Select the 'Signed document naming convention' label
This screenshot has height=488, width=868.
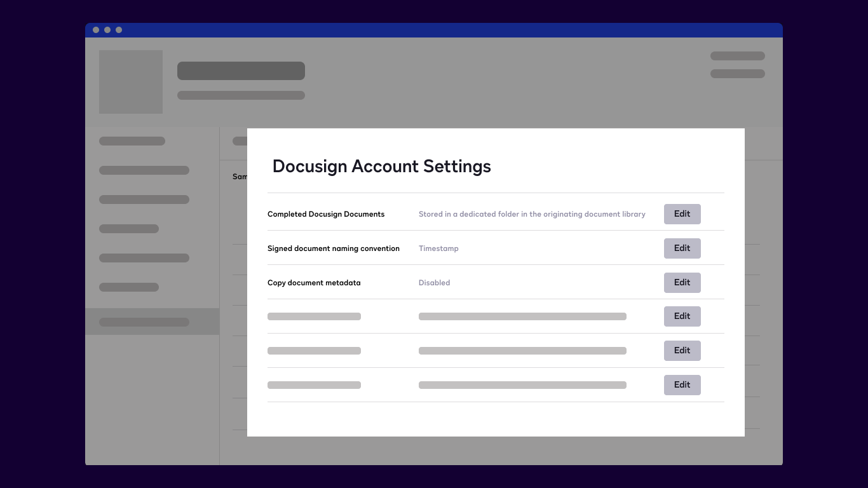pos(334,248)
